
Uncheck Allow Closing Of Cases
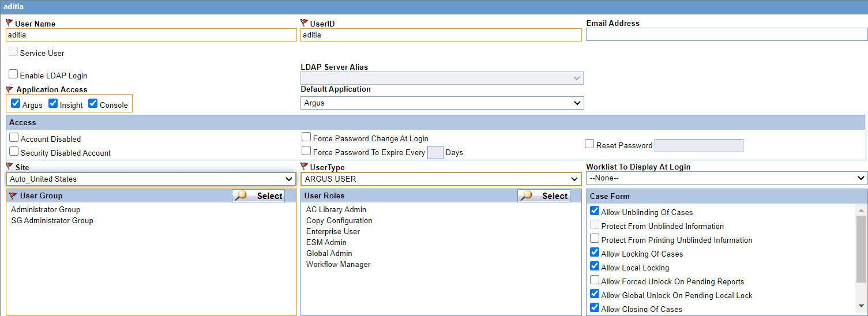click(595, 308)
